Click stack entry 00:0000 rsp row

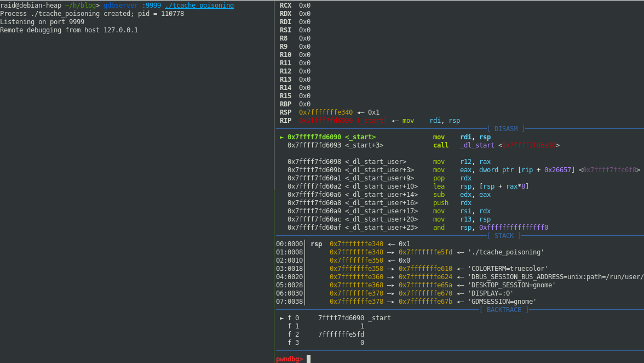[343, 244]
